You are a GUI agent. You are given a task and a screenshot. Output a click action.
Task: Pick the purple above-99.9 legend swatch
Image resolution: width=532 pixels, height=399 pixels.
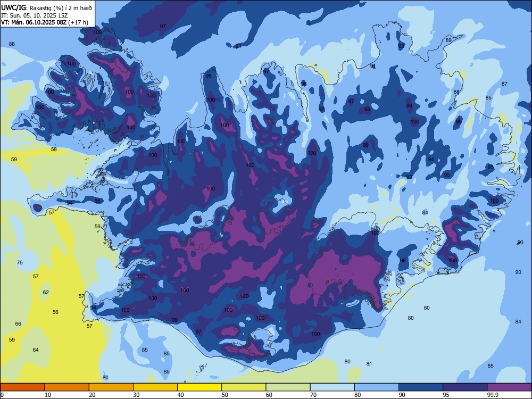click(509, 387)
